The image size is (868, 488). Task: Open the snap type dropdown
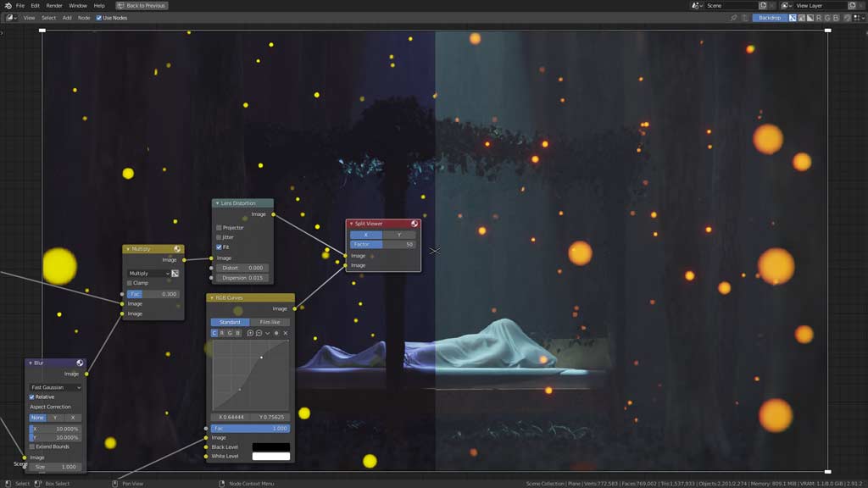(859, 18)
